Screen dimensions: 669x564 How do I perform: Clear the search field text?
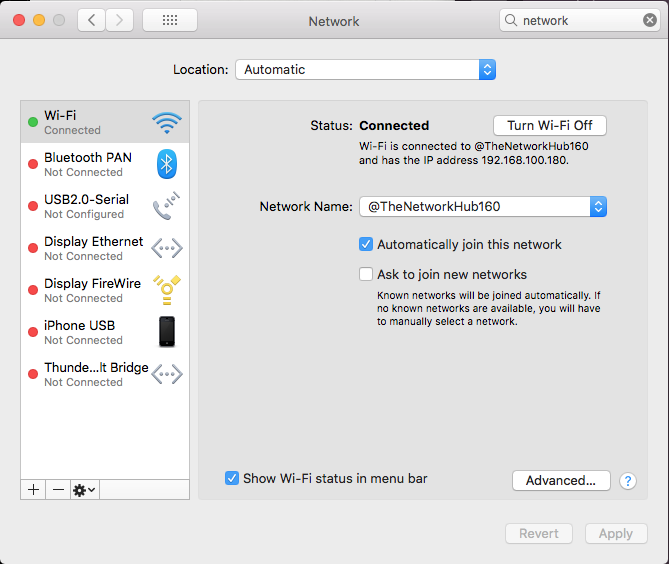click(649, 20)
